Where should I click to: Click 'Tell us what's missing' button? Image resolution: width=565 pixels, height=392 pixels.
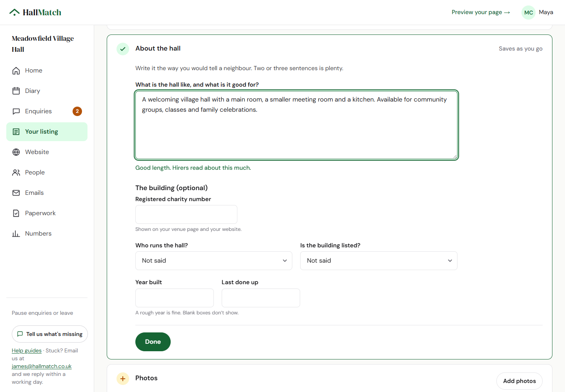[x=50, y=334]
